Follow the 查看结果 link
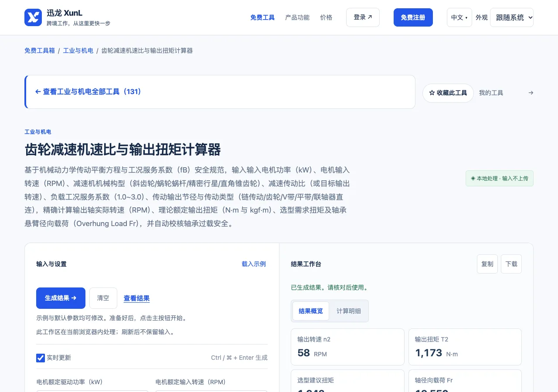 pyautogui.click(x=136, y=298)
